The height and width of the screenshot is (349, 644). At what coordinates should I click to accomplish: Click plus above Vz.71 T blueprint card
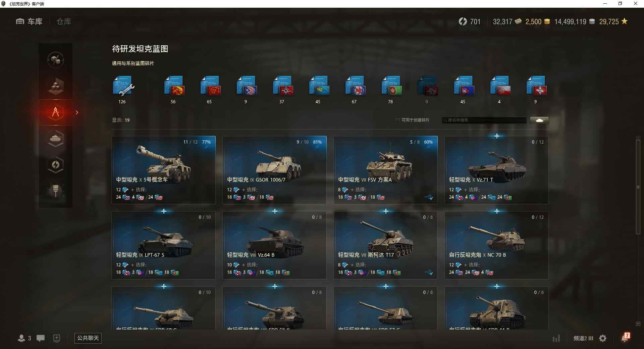(x=497, y=136)
